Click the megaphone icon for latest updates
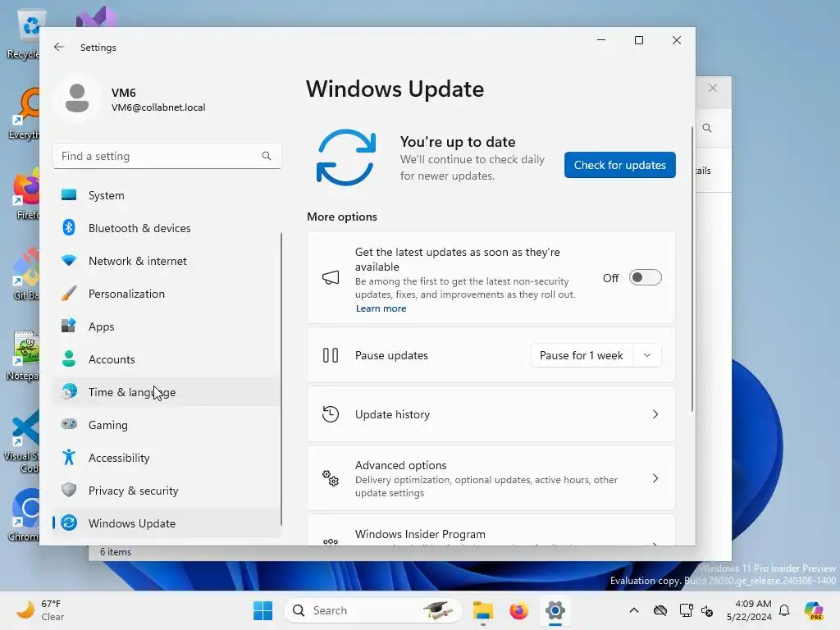The height and width of the screenshot is (630, 840). [331, 277]
